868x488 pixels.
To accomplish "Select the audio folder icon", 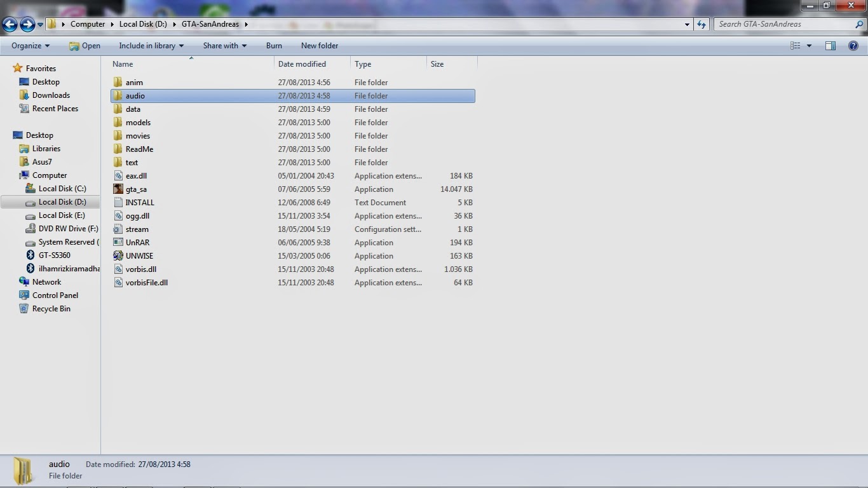I will click(118, 96).
